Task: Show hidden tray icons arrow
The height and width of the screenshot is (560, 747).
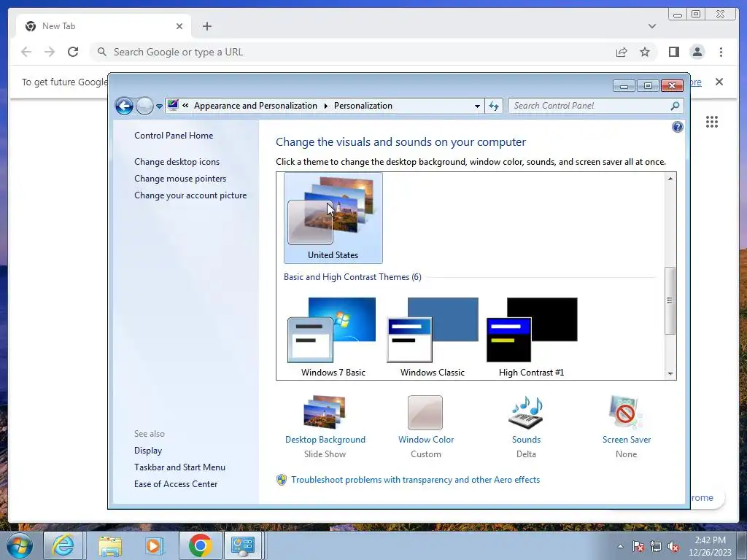Action: 620,546
